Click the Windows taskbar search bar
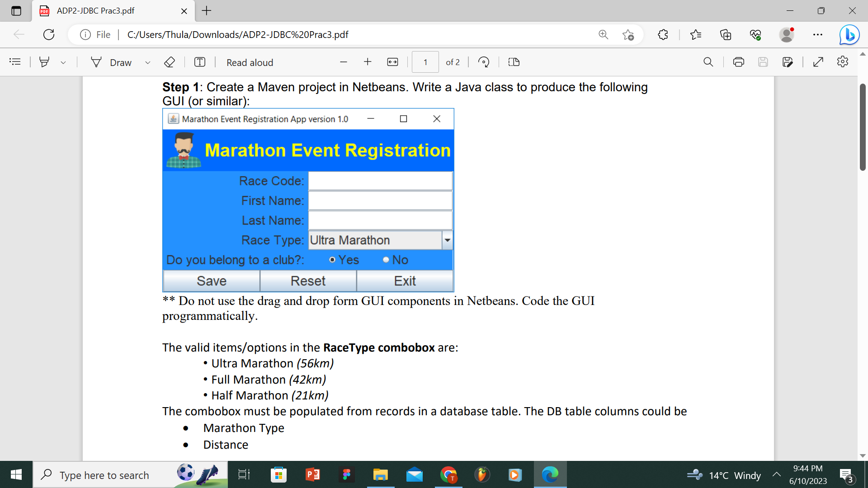Image resolution: width=868 pixels, height=488 pixels. 104,475
